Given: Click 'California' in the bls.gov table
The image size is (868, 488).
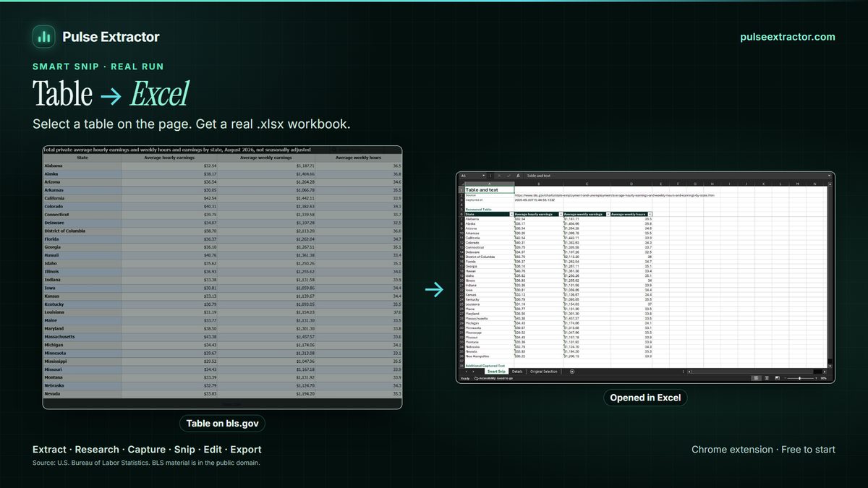Looking at the screenshot, I should 81,198.
